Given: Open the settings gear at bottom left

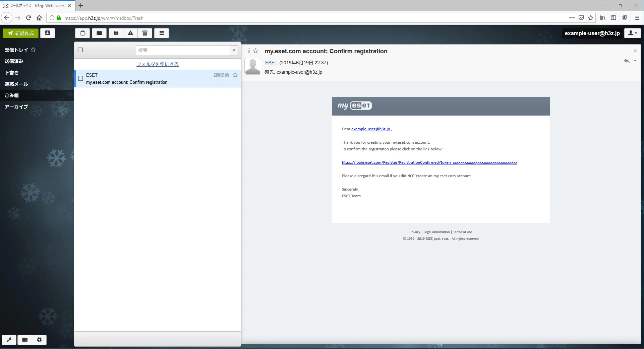Looking at the screenshot, I should (39, 340).
